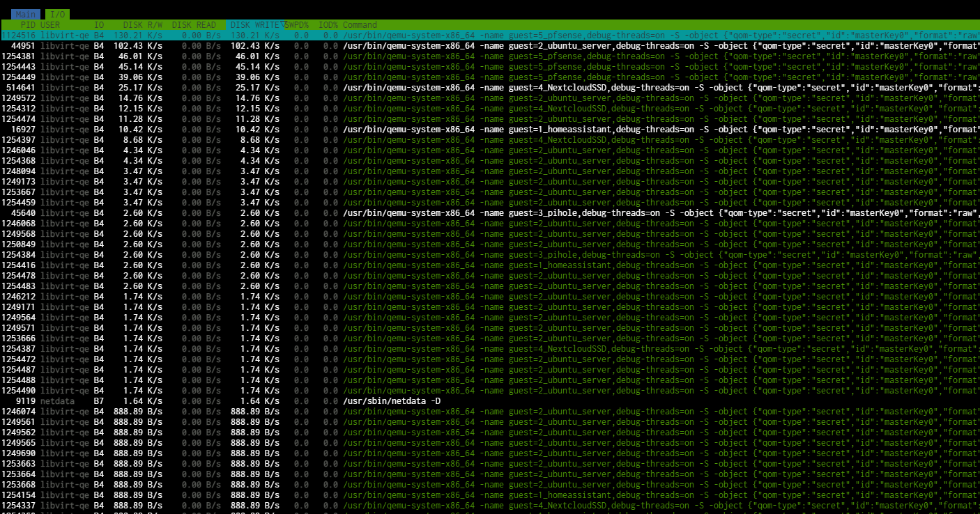Select process row PID 1254459

[490, 203]
